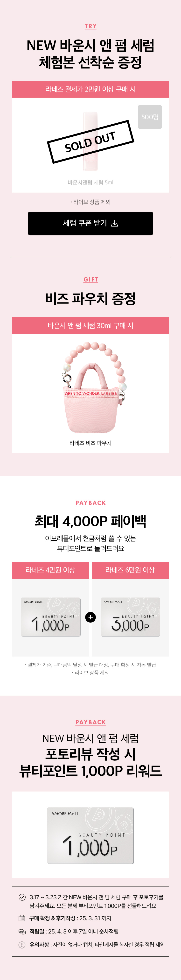
Task: Click the calendar icon beside 구매 확정 & 후기작성
Action: pyautogui.click(x=22, y=918)
